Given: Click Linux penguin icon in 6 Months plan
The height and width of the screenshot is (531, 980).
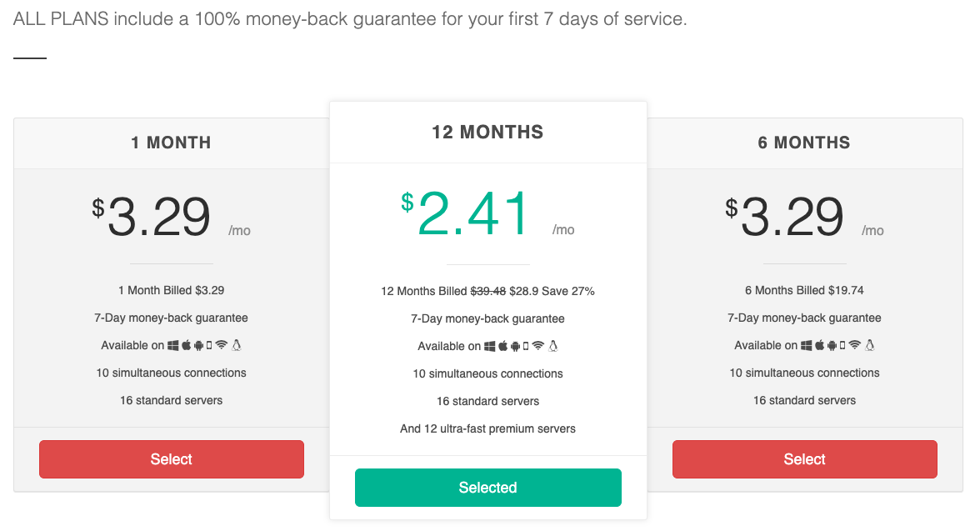Looking at the screenshot, I should click(870, 345).
